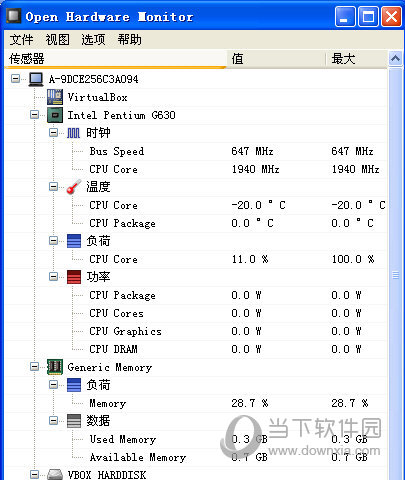The width and height of the screenshot is (405, 480).
Task: Click the Generic Memory label
Action: click(110, 367)
